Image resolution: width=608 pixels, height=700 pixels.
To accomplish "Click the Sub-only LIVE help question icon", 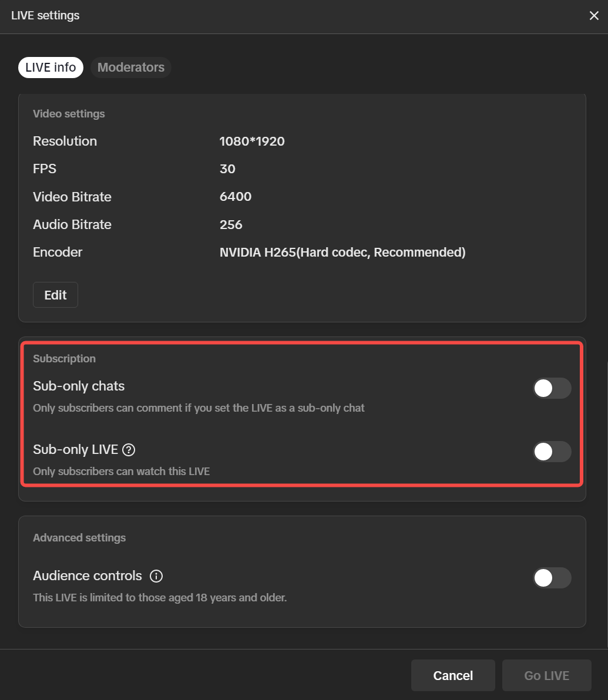I will click(x=129, y=450).
